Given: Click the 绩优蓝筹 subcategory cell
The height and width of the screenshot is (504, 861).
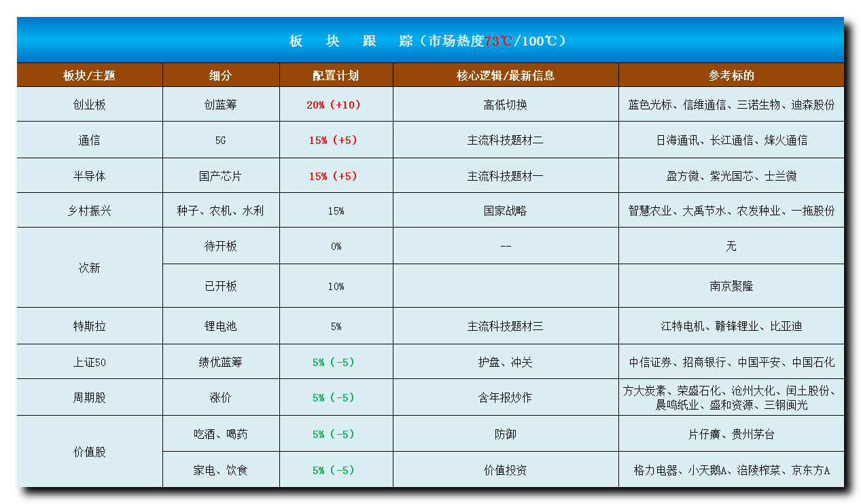Looking at the screenshot, I should coord(221,362).
